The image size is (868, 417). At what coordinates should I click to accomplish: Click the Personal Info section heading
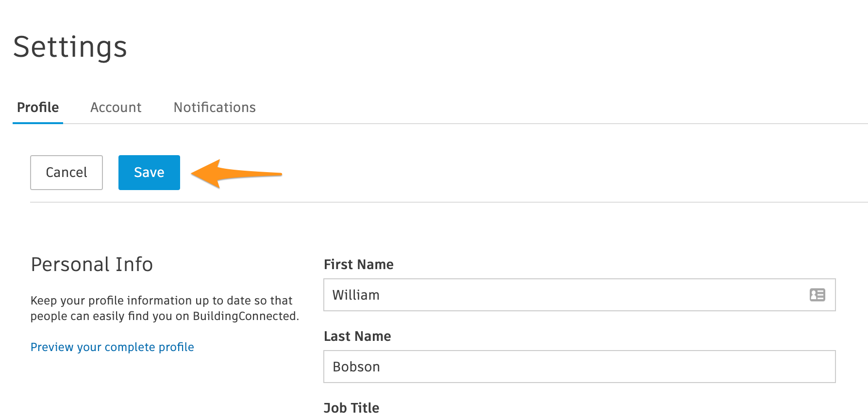(x=92, y=265)
